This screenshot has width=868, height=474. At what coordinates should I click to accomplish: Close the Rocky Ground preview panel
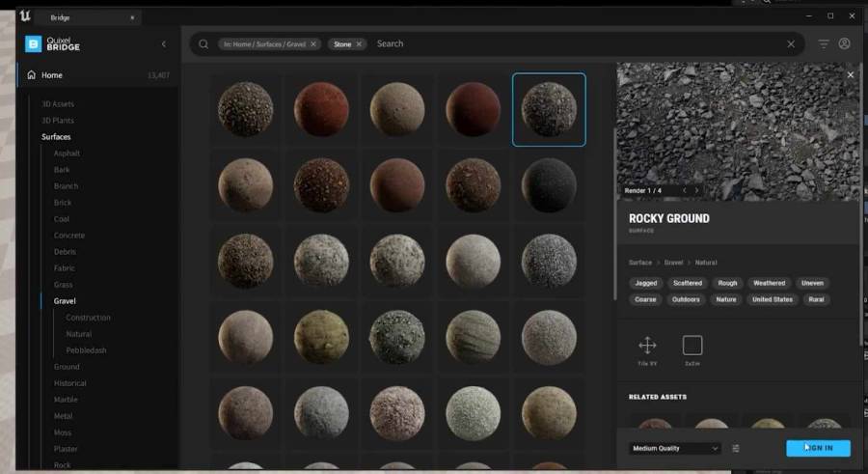(851, 75)
